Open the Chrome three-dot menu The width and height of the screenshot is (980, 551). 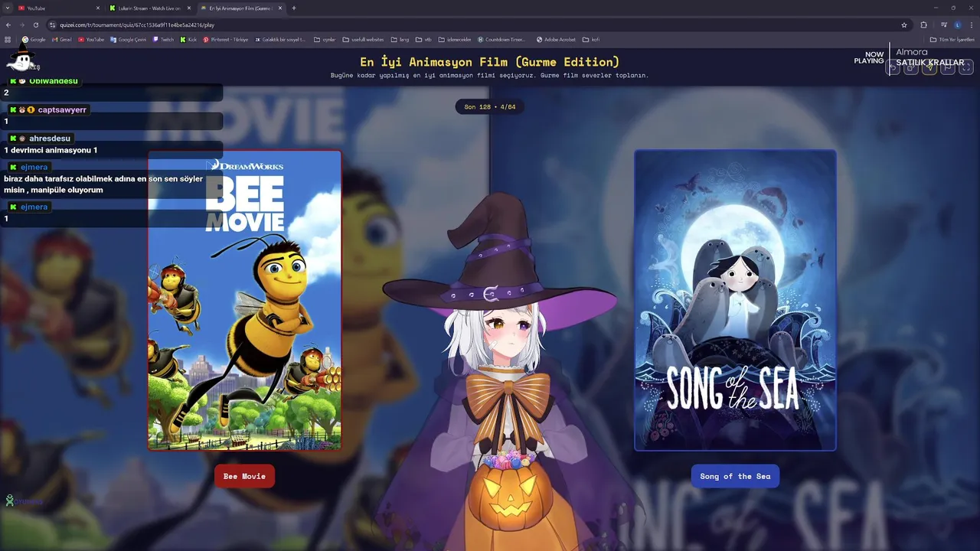point(971,24)
